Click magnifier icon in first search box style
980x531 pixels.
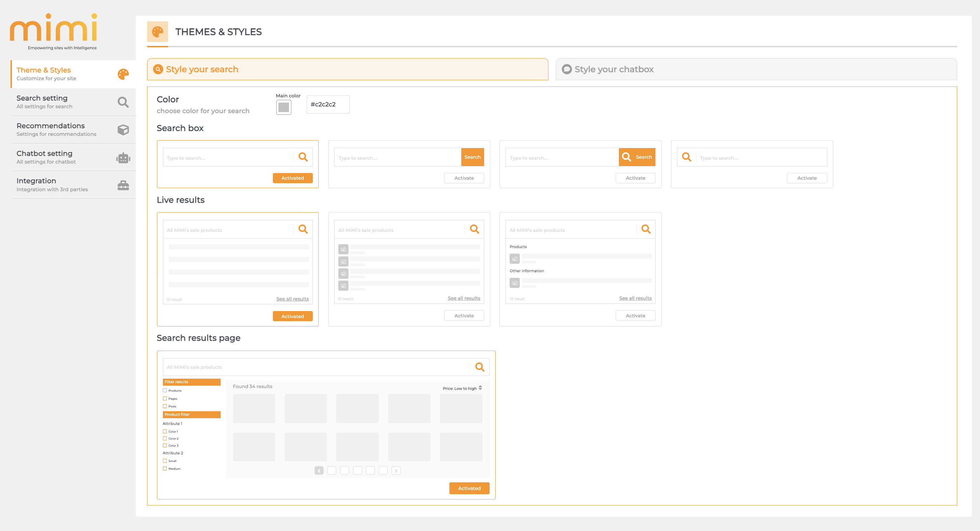303,157
